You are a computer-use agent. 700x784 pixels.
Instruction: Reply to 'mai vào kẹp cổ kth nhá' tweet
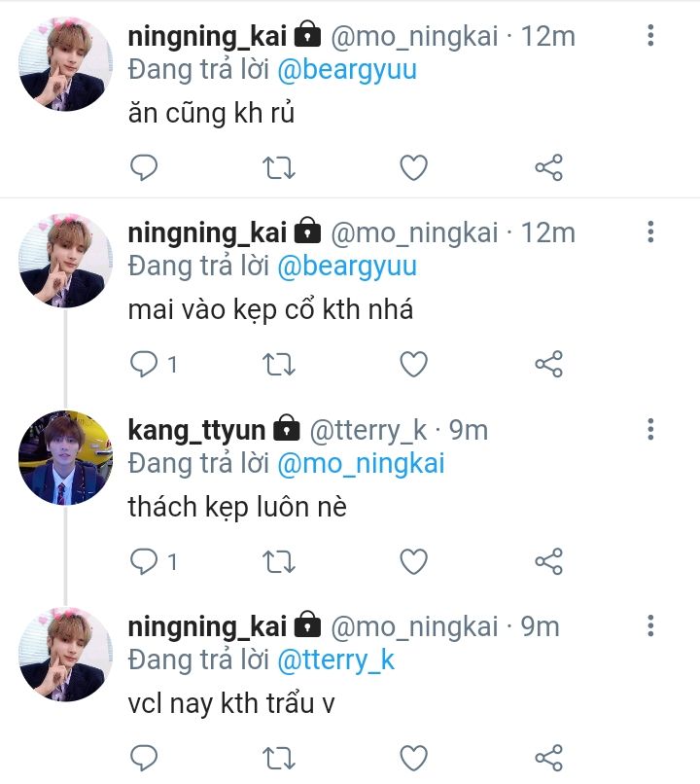144,365
